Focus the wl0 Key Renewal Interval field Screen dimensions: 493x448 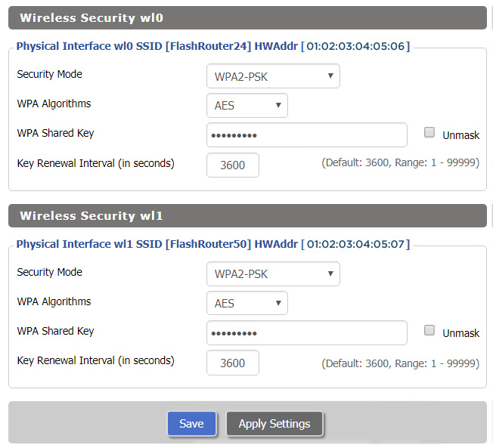pos(232,165)
